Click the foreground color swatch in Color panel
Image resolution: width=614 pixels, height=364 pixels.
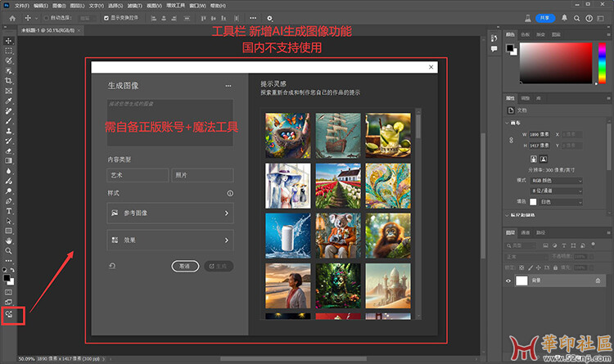[509, 48]
